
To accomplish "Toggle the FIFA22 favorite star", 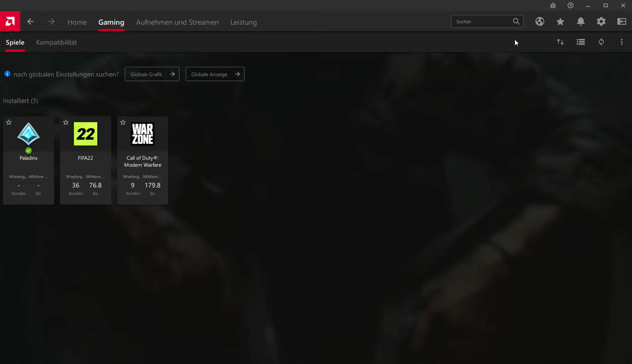I will [x=66, y=122].
